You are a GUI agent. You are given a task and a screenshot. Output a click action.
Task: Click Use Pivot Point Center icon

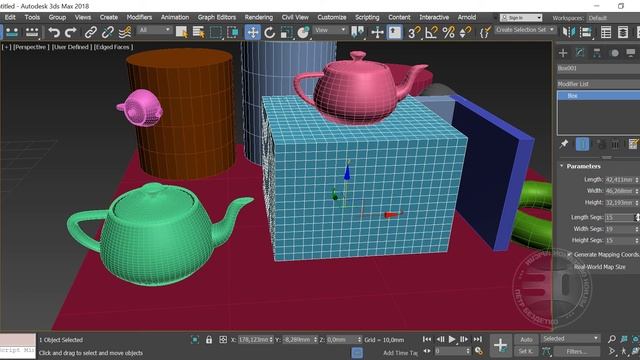358,32
